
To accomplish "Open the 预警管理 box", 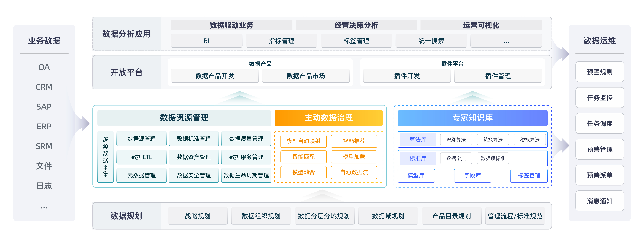I will [x=600, y=149].
